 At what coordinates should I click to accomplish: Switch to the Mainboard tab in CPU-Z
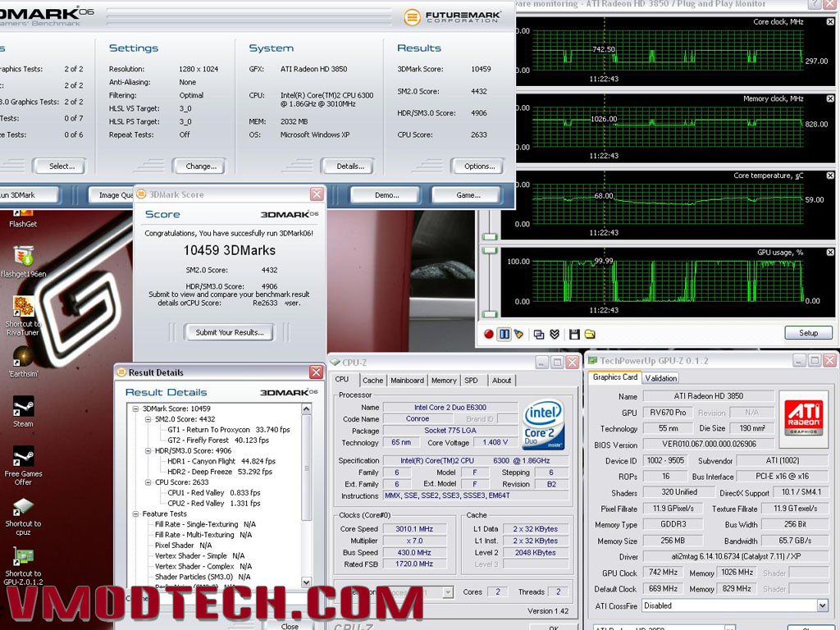407,381
